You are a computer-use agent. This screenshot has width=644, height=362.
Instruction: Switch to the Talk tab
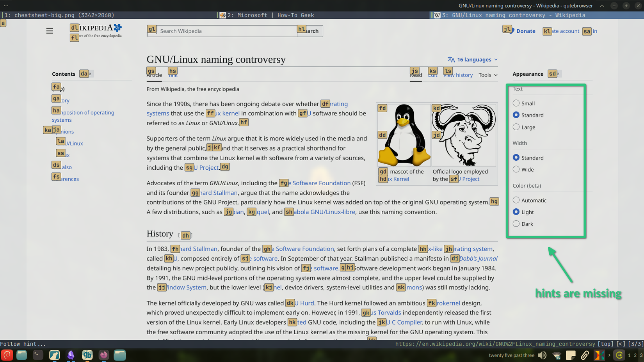(173, 75)
